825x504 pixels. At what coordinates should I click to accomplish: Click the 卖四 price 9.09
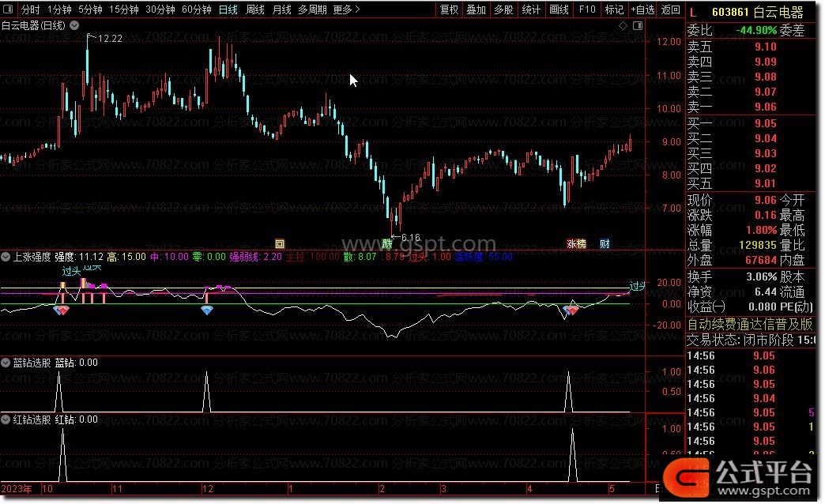(766, 62)
